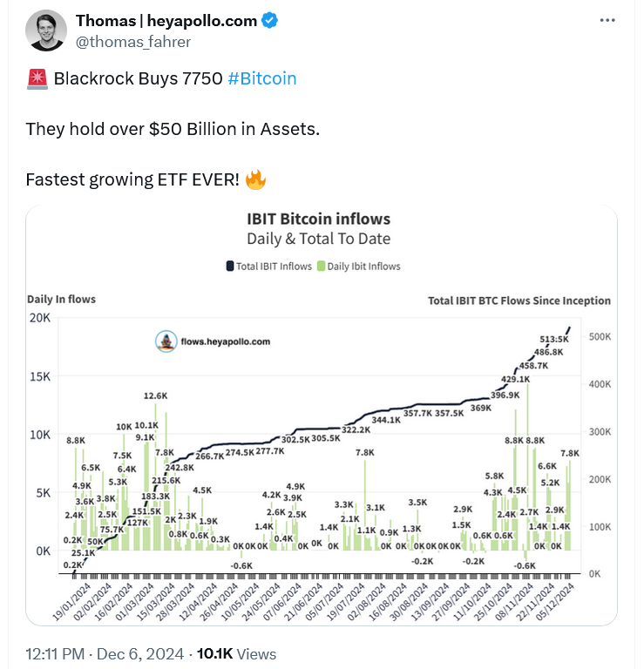Click the Apollo logo beside flows.heyapollo.com
This screenshot has height=669, width=644.
[164, 342]
